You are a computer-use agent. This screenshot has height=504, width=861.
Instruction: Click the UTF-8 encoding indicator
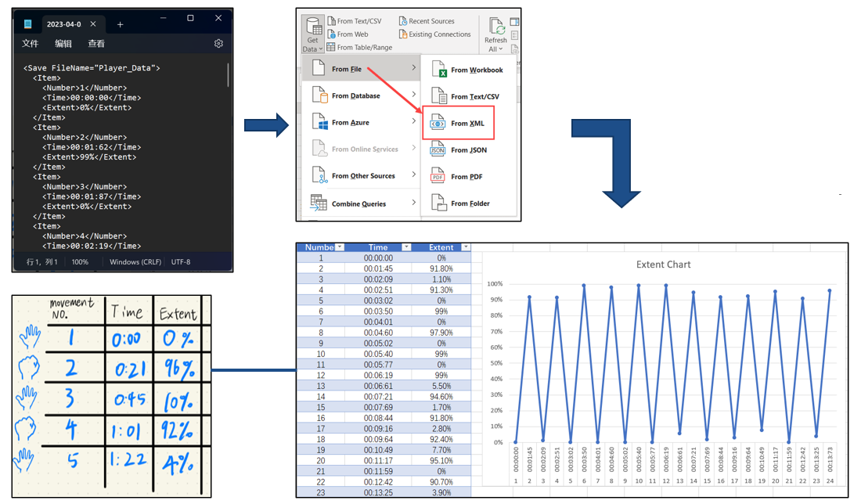pyautogui.click(x=181, y=262)
